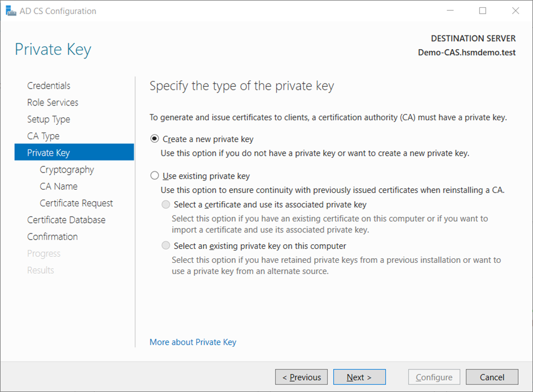This screenshot has height=392, width=533.
Task: Choose Select a certificate and use its key
Action: point(166,205)
